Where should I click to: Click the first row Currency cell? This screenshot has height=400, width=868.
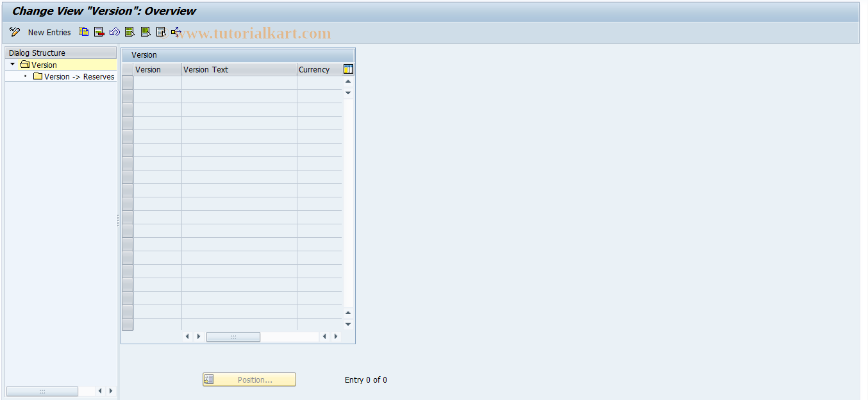[319, 83]
